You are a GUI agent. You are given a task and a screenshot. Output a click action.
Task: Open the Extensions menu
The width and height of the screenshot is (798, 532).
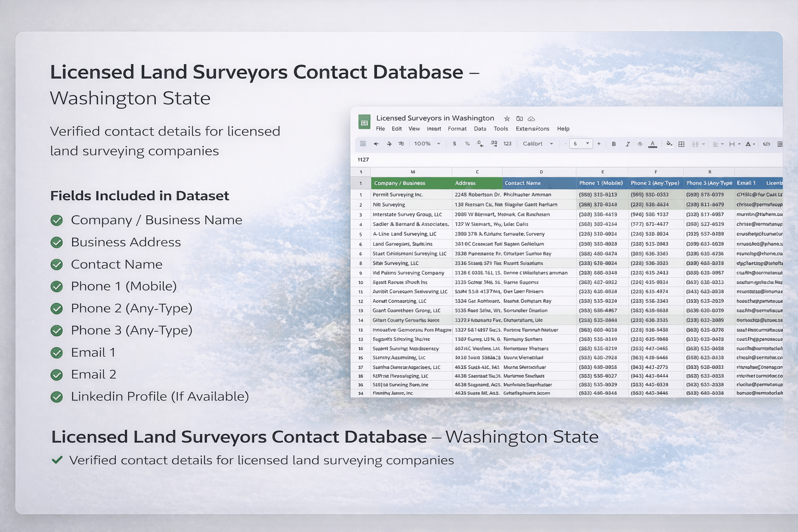pyautogui.click(x=532, y=129)
